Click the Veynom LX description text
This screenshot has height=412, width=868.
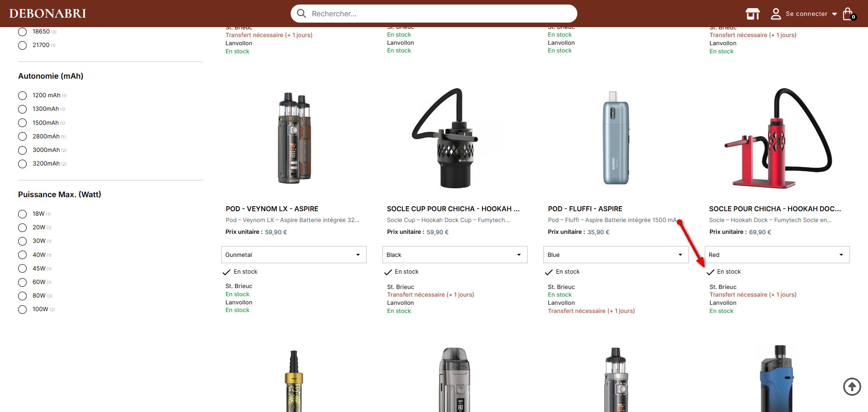point(292,220)
